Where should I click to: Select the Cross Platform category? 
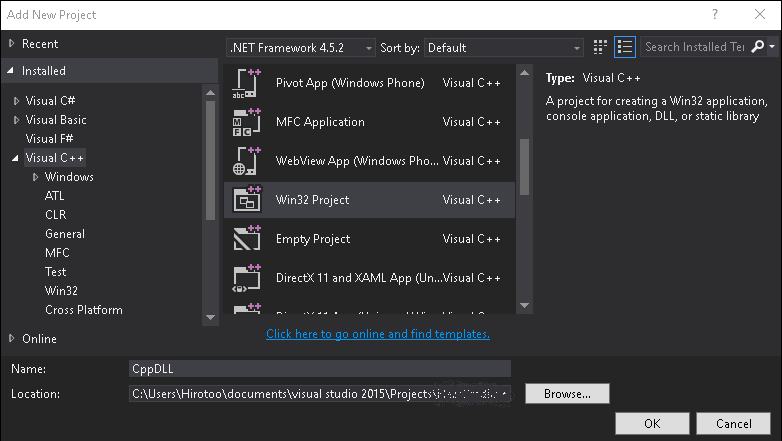click(x=84, y=309)
